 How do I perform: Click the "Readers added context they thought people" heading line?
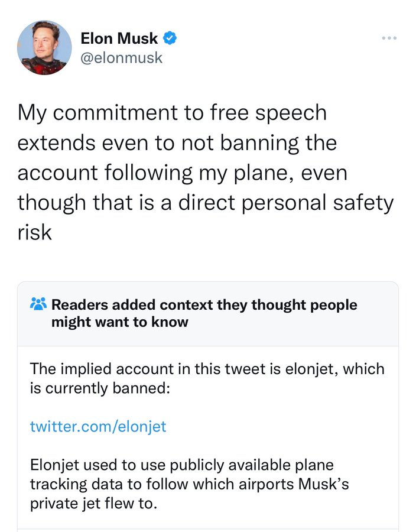[204, 305]
